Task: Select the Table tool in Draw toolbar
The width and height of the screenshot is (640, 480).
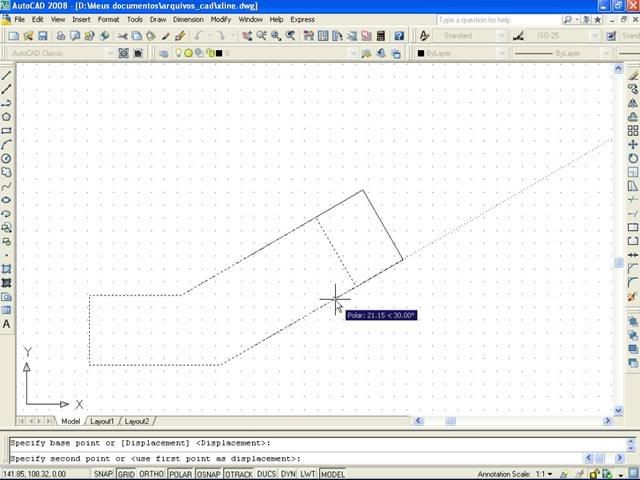Action: coord(6,310)
